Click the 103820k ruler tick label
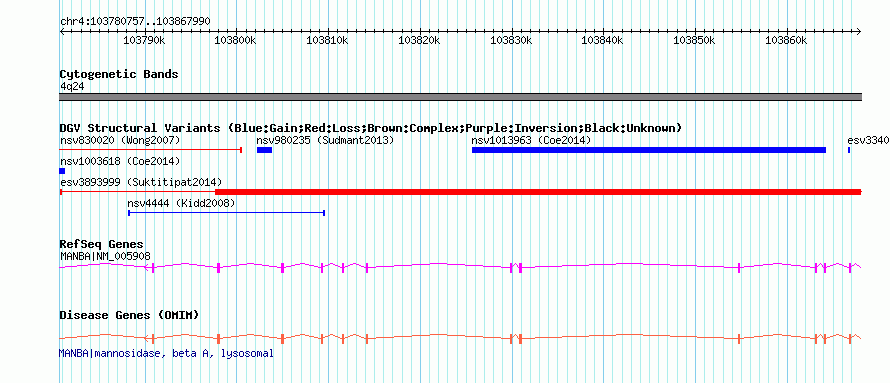This screenshot has height=383, width=890. pos(419,40)
